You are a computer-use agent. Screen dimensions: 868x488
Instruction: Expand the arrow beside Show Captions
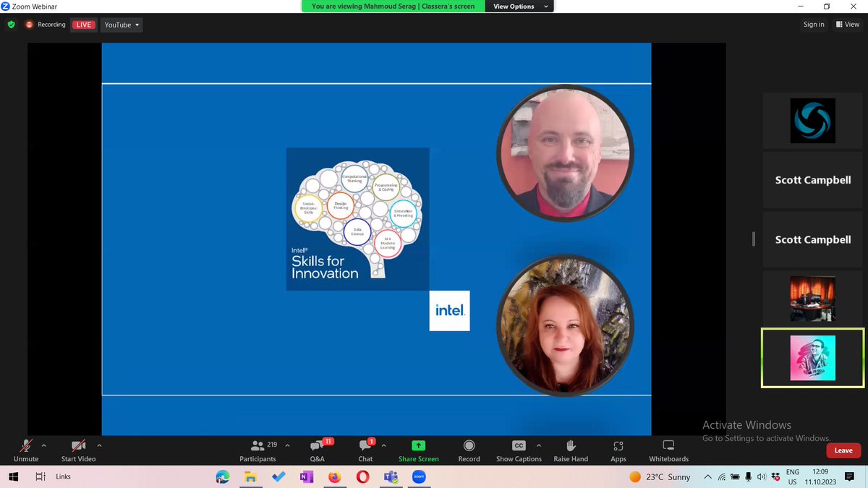click(538, 445)
